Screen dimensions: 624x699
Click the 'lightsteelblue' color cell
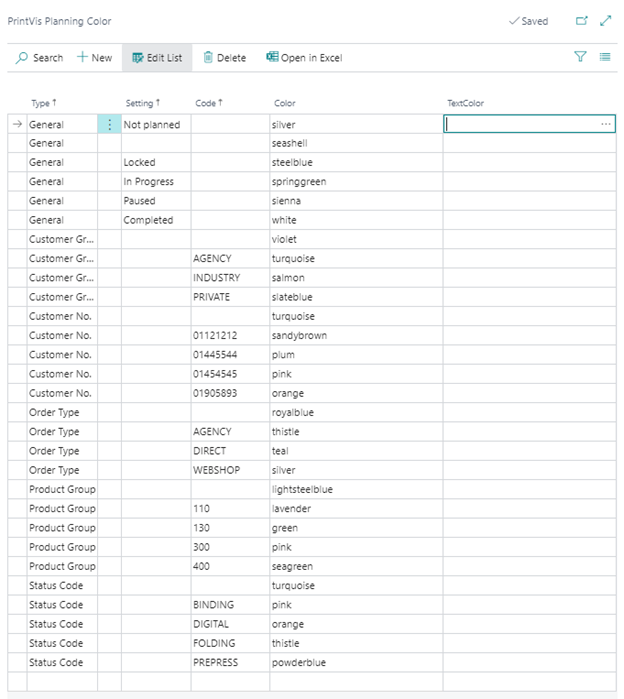[356, 489]
